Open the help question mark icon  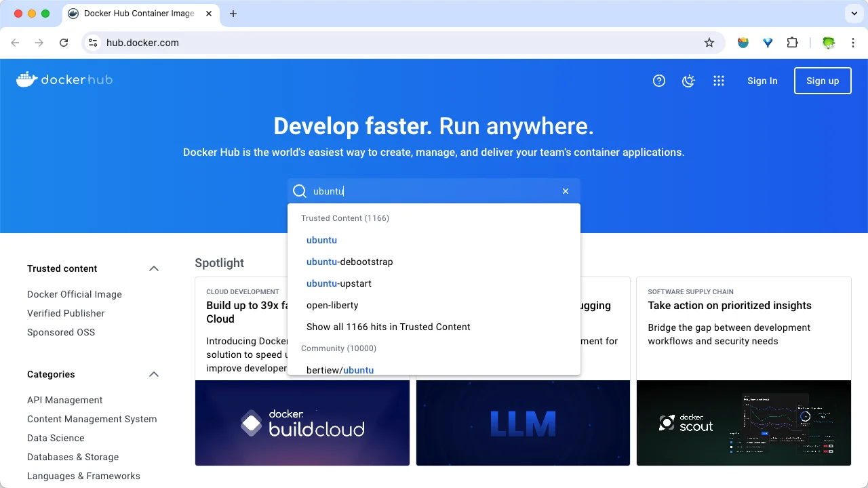tap(658, 81)
